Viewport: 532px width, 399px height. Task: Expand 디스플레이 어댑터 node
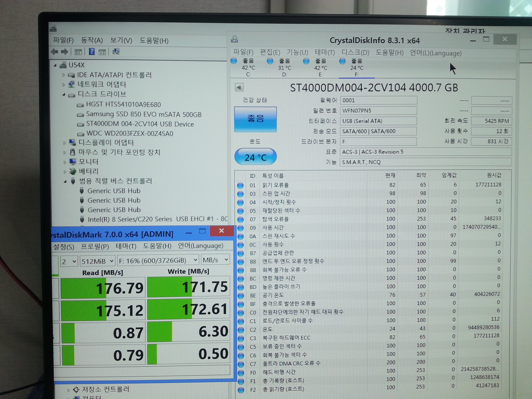tap(64, 143)
